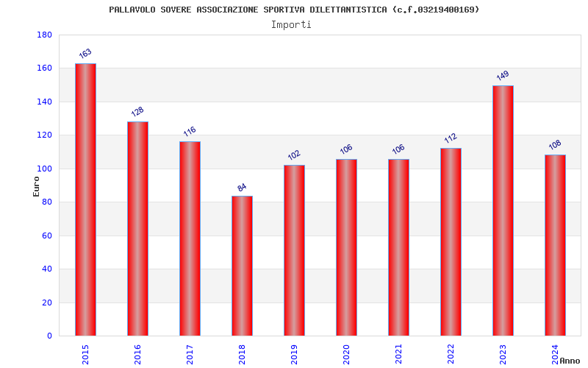Click the 40 tick on Euro axis
588x368 pixels.
click(47, 269)
